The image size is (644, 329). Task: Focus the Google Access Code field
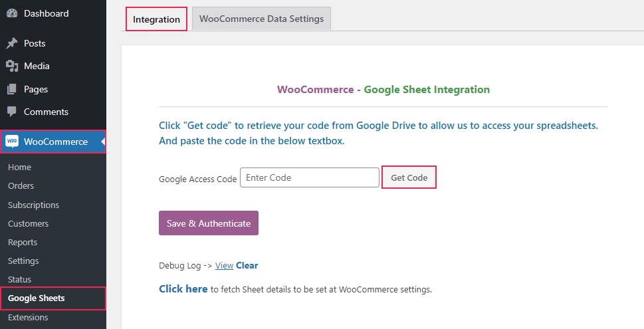coord(309,177)
